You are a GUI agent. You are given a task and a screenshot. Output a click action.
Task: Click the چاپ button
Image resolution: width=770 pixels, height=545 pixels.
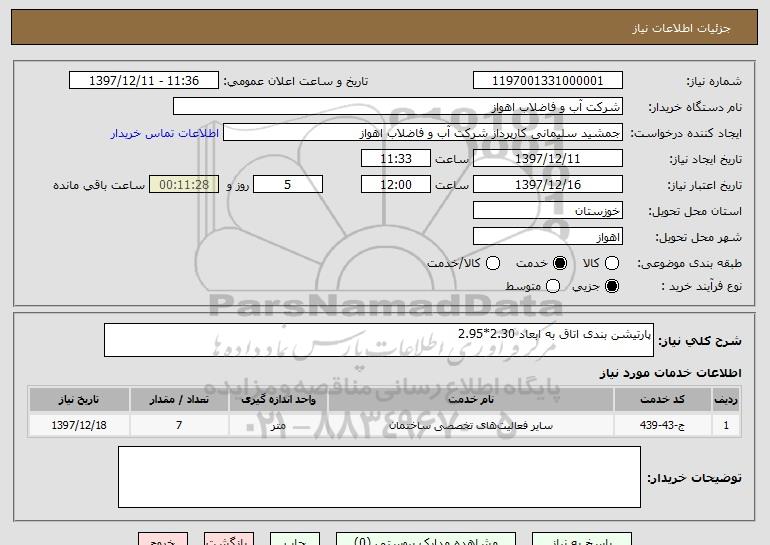point(295,539)
